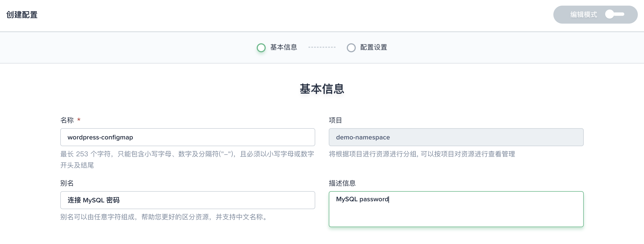Click the 创建配置 page title
The height and width of the screenshot is (244, 644).
[22, 15]
